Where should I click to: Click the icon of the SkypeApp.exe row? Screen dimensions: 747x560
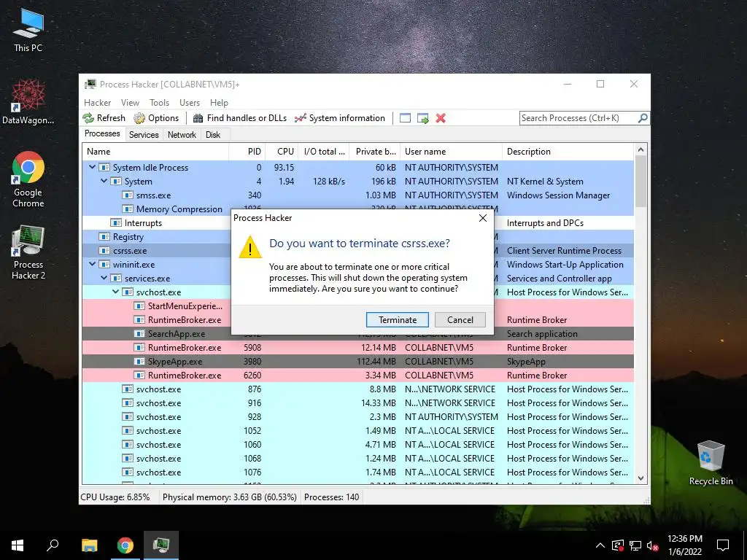click(139, 362)
